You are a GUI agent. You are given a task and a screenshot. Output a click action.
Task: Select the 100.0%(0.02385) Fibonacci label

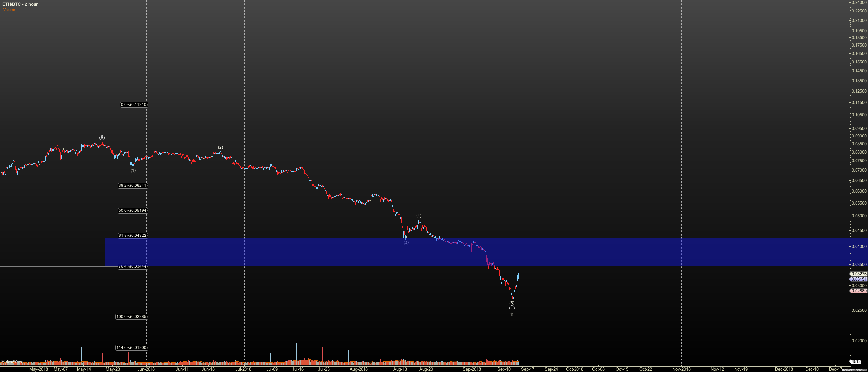[x=132, y=317]
